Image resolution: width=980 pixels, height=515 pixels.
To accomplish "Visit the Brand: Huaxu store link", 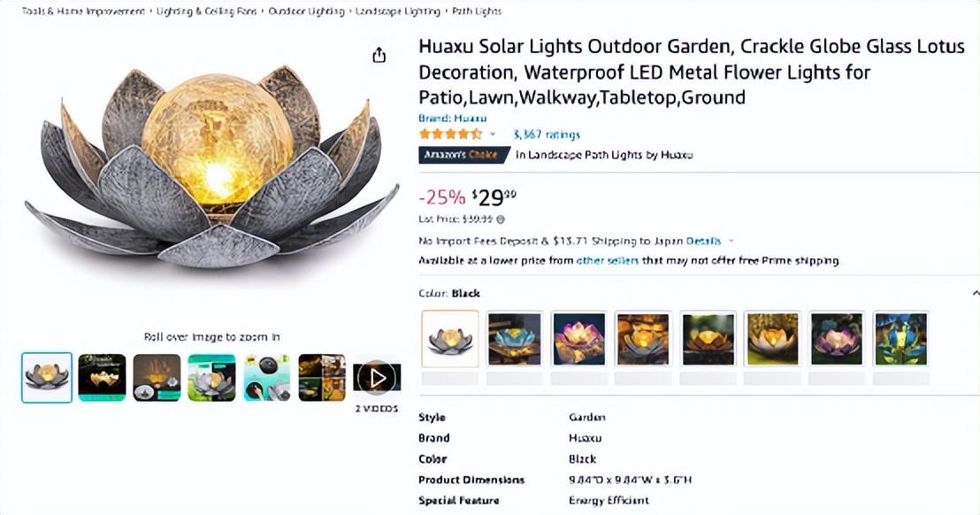I will 452,119.
